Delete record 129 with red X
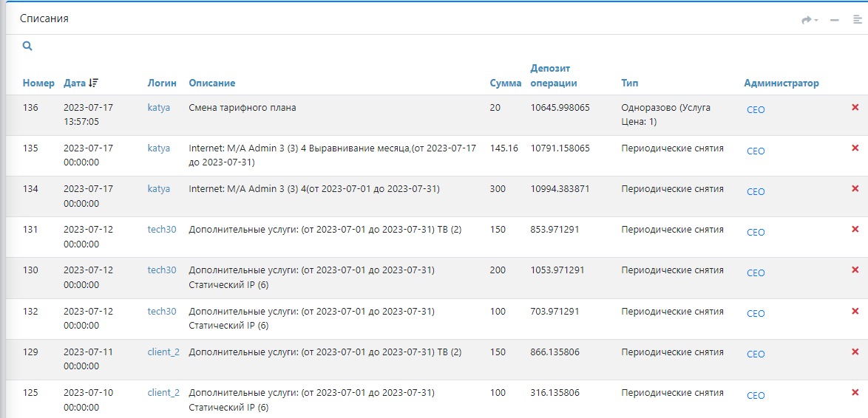This screenshot has width=868, height=418. pos(855,352)
